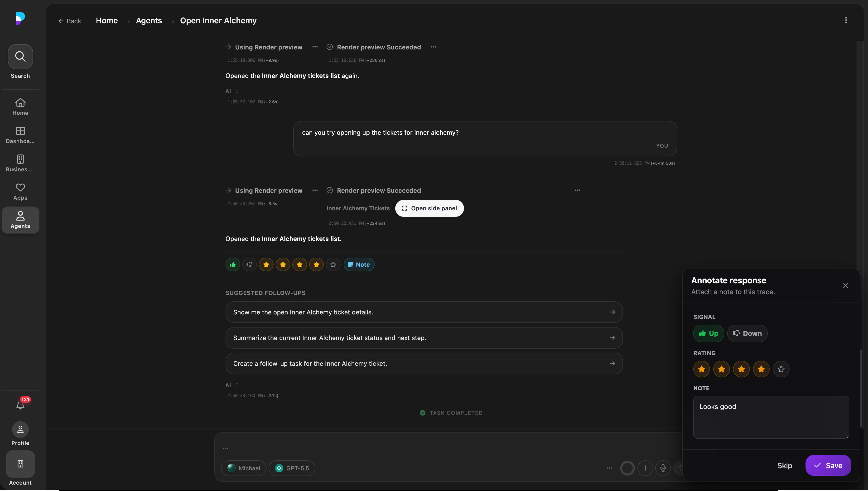The image size is (868, 491).
Task: Click fourth rating star in Annotate panel
Action: [x=761, y=369]
